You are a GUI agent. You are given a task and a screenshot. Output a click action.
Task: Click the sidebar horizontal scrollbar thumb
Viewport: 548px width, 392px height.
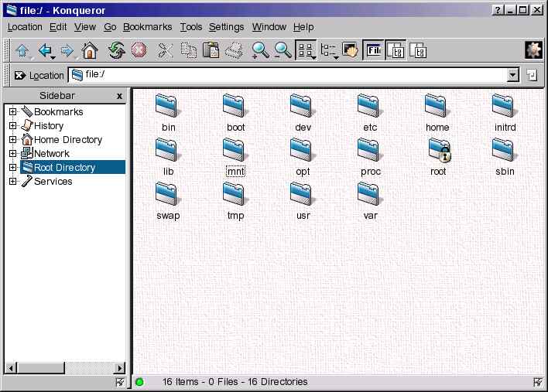tap(41, 368)
